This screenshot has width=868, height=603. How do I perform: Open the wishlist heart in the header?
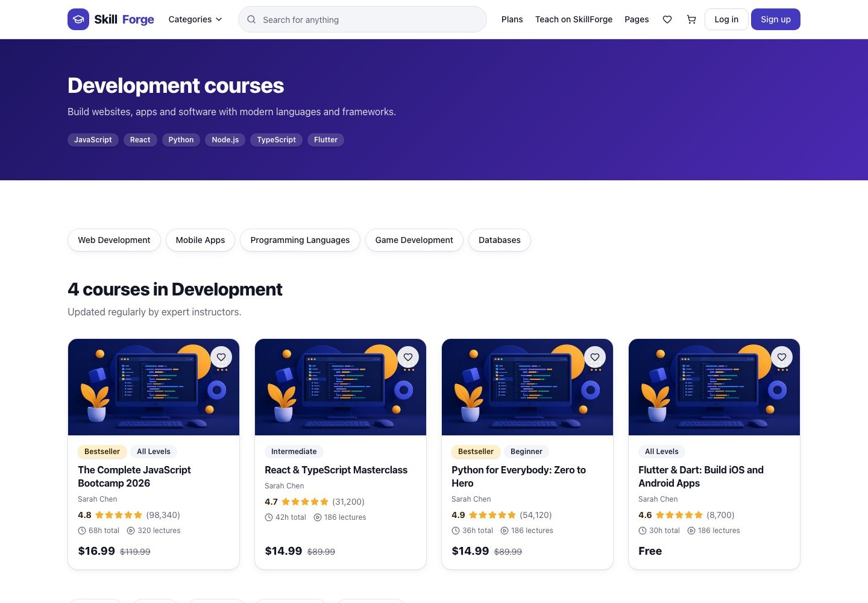pos(667,19)
